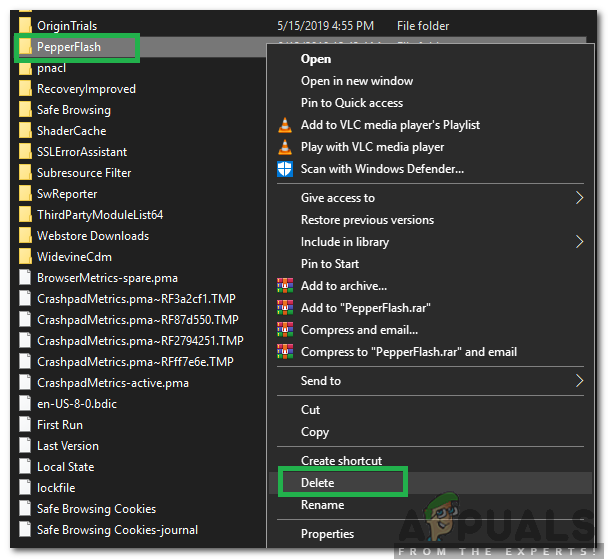The image size is (608, 559).
Task: Click the WinRAR icon beside Compress and email
Action: 284,330
